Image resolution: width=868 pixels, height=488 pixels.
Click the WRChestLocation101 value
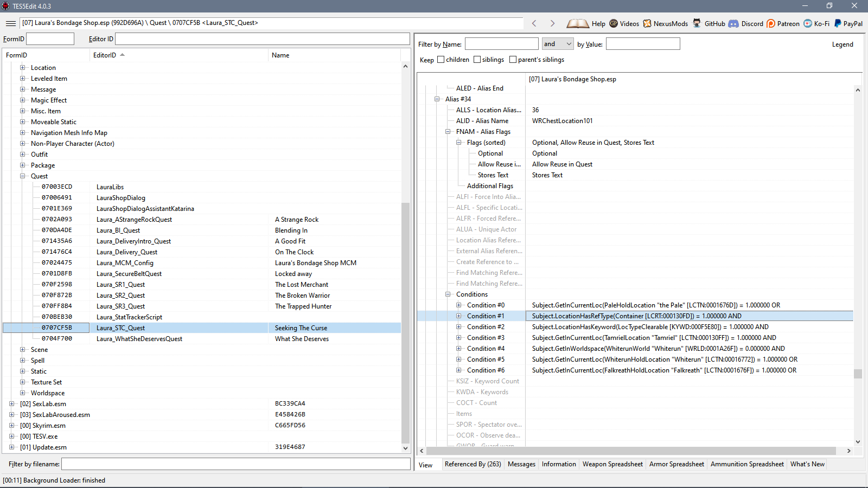pos(563,121)
